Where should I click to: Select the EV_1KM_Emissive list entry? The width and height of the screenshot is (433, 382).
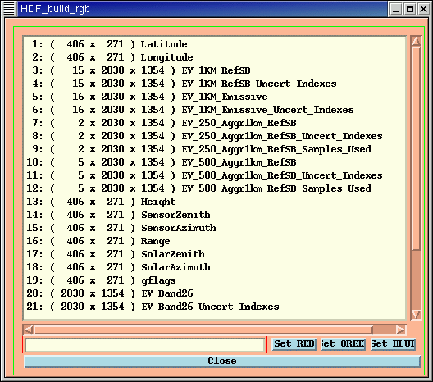pos(214,97)
